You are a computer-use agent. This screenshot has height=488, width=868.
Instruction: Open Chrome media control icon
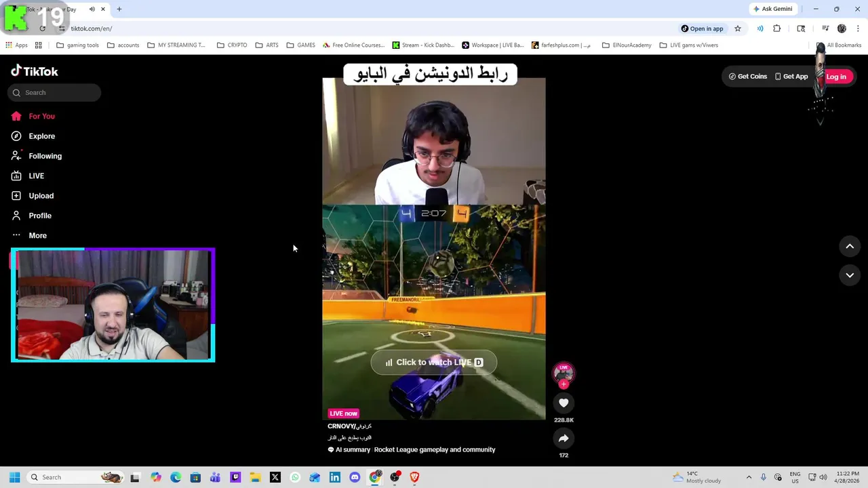825,28
